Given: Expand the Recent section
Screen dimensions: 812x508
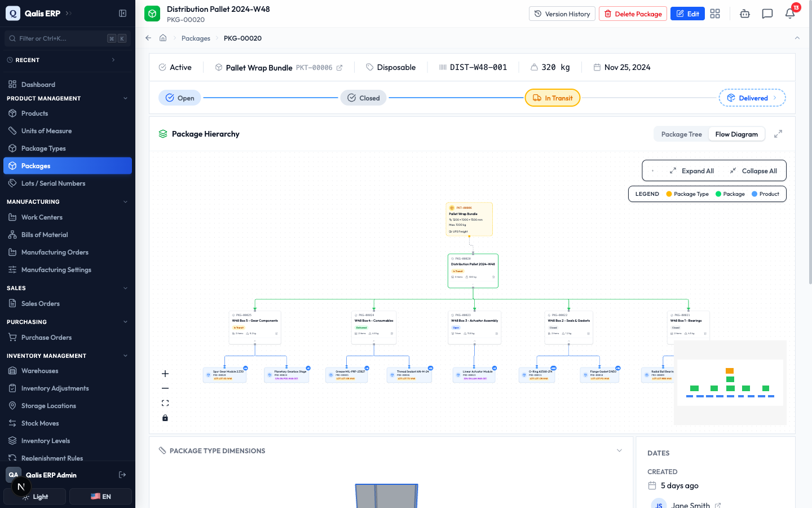Looking at the screenshot, I should click(x=113, y=60).
